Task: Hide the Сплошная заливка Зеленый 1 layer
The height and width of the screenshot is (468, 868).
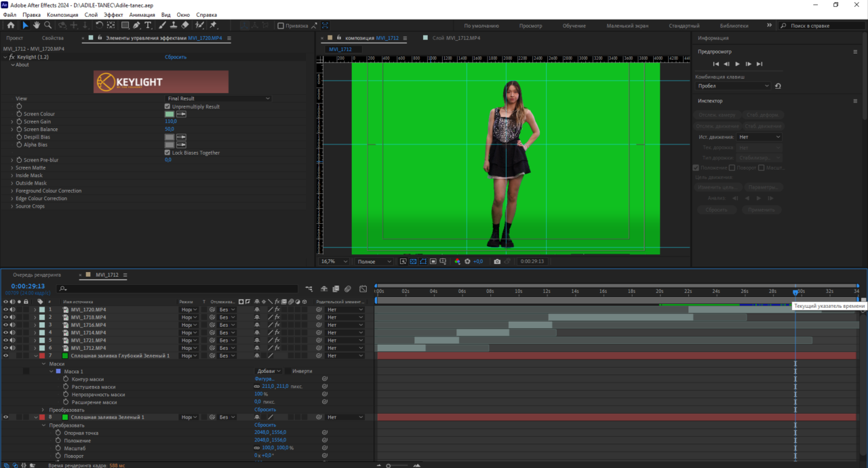Action: pyautogui.click(x=5, y=417)
